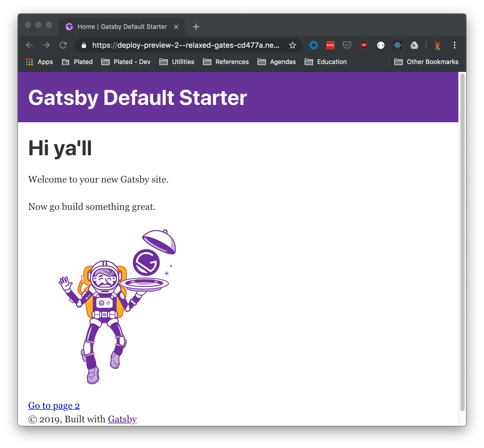Image resolution: width=484 pixels, height=448 pixels.
Task: Expand the Plated - Dev bookmarks folder
Action: point(126,62)
